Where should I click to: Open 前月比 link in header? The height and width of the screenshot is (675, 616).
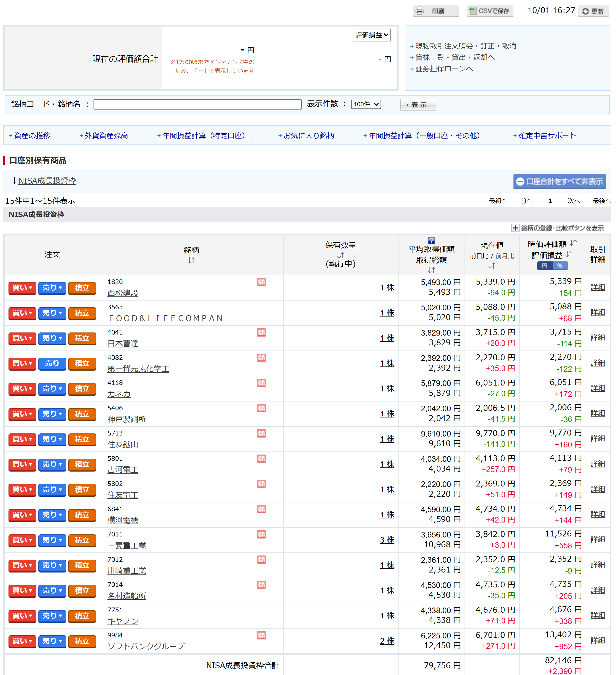504,256
